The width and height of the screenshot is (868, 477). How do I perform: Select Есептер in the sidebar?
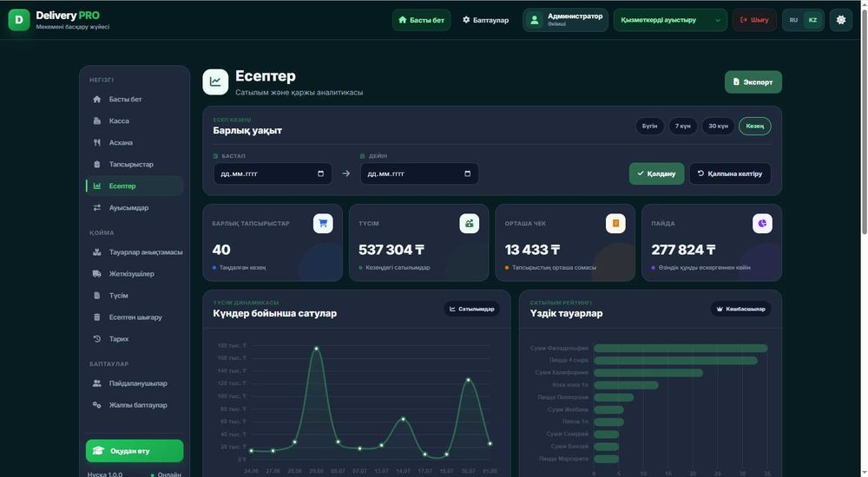coord(135,186)
